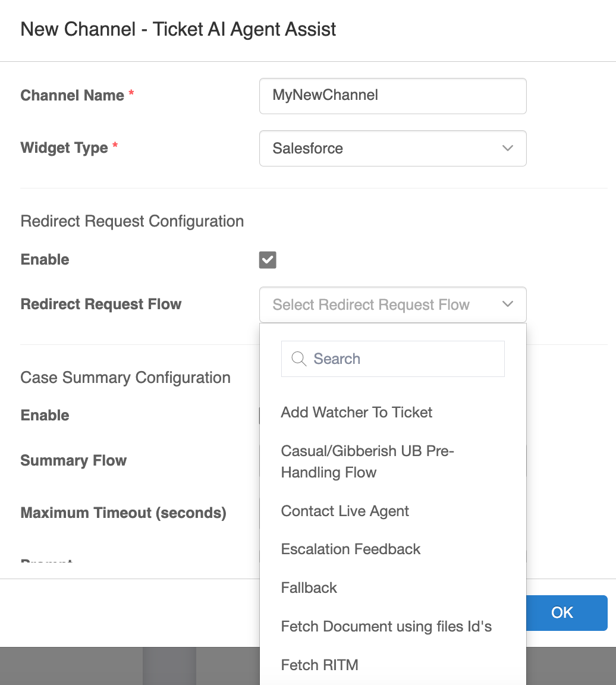
Task: Select Add Watcher To Ticket option
Action: point(357,413)
